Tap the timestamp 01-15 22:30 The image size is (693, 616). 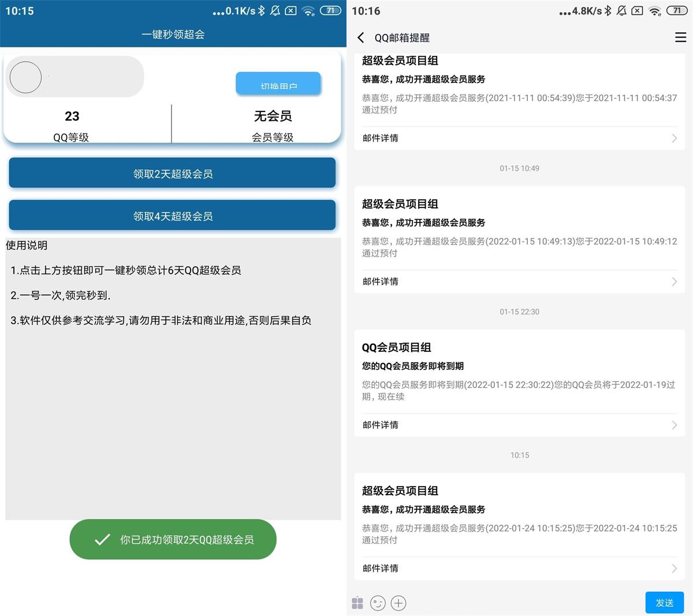point(519,311)
